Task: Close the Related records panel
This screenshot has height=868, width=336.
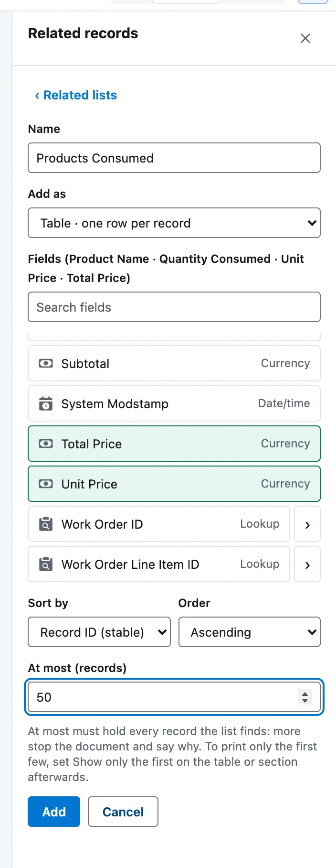Action: point(305,38)
